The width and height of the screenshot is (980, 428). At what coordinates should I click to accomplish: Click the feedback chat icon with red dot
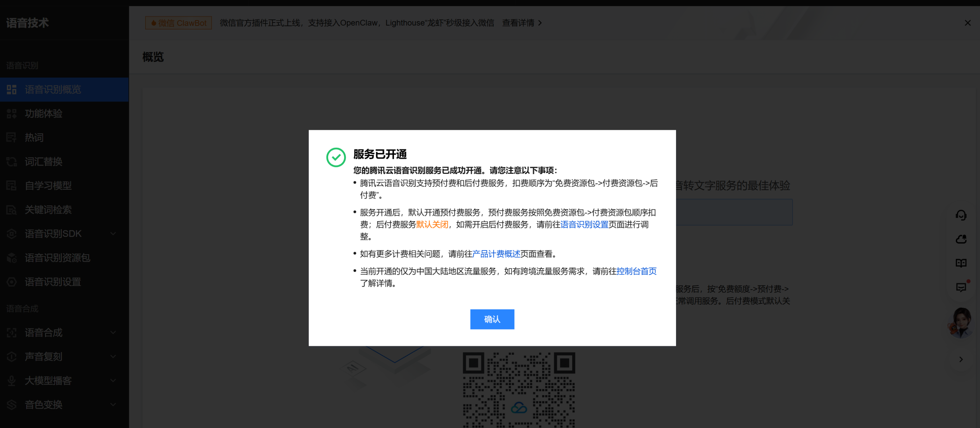(961, 287)
